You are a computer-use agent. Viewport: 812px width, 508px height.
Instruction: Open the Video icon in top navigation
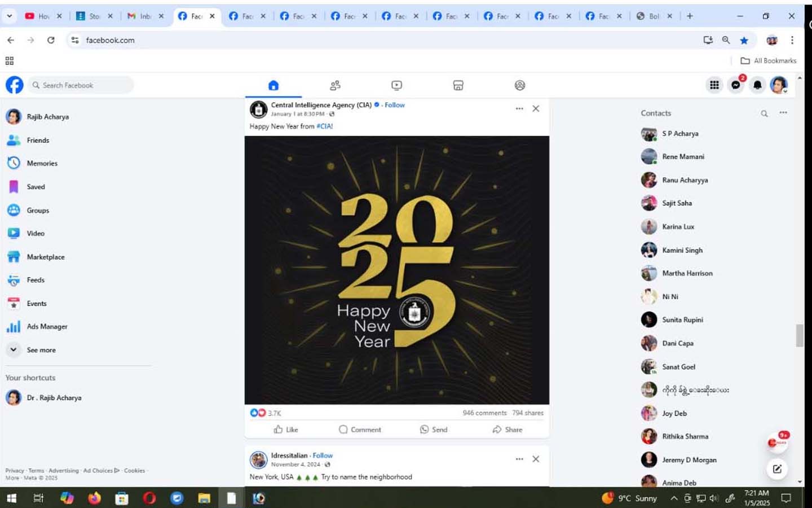(x=396, y=85)
